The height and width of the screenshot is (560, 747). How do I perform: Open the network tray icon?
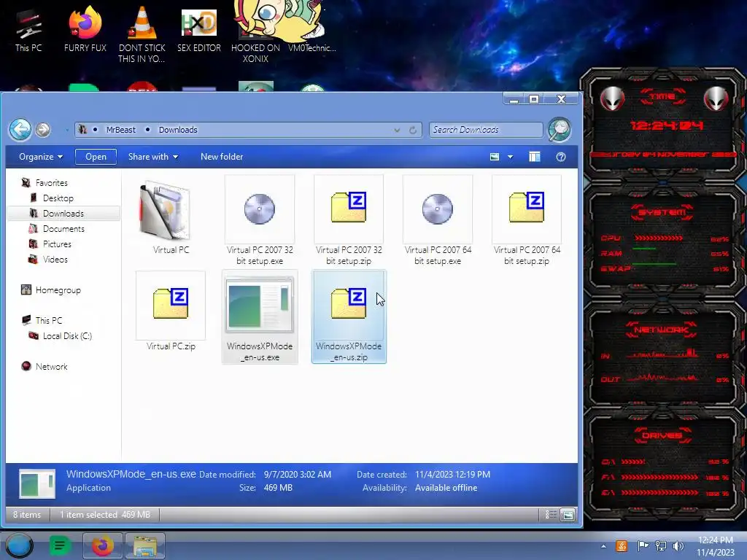661,546
